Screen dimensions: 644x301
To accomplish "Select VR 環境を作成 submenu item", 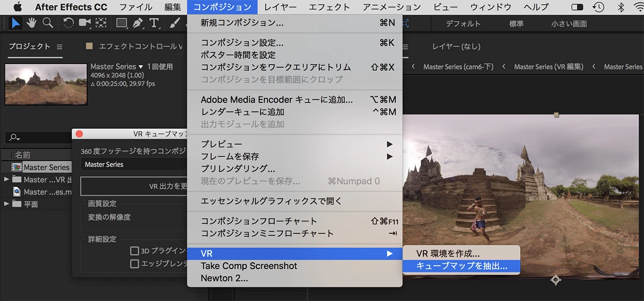I will point(461,254).
